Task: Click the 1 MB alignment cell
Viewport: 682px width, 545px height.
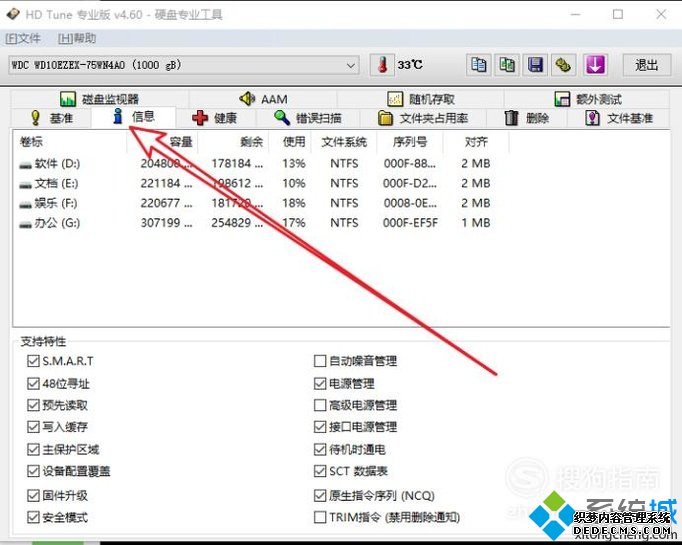Action: [476, 223]
